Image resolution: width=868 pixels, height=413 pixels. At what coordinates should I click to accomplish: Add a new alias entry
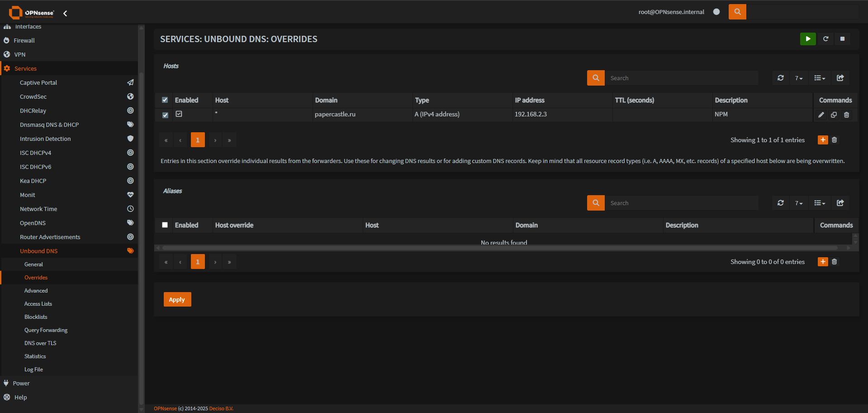pyautogui.click(x=823, y=262)
